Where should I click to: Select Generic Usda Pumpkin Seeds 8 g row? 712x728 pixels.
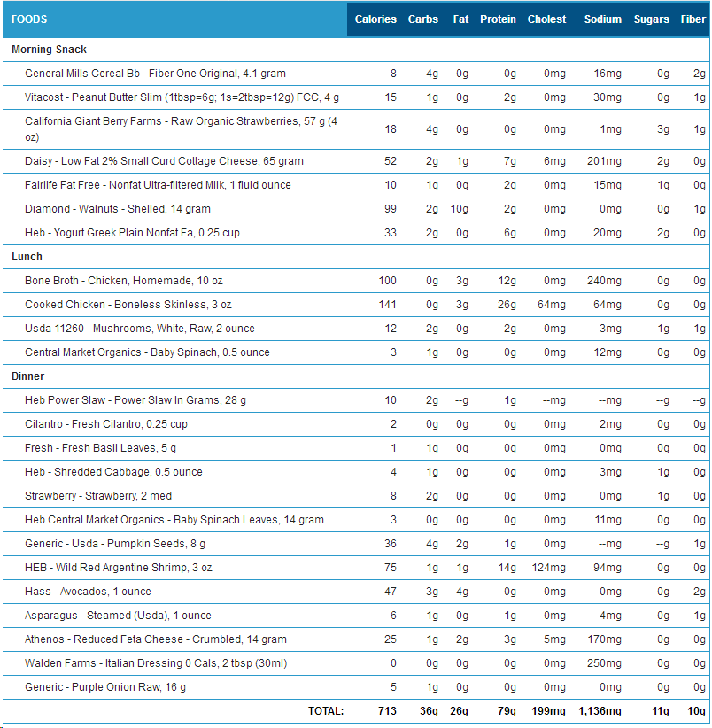coord(356,544)
